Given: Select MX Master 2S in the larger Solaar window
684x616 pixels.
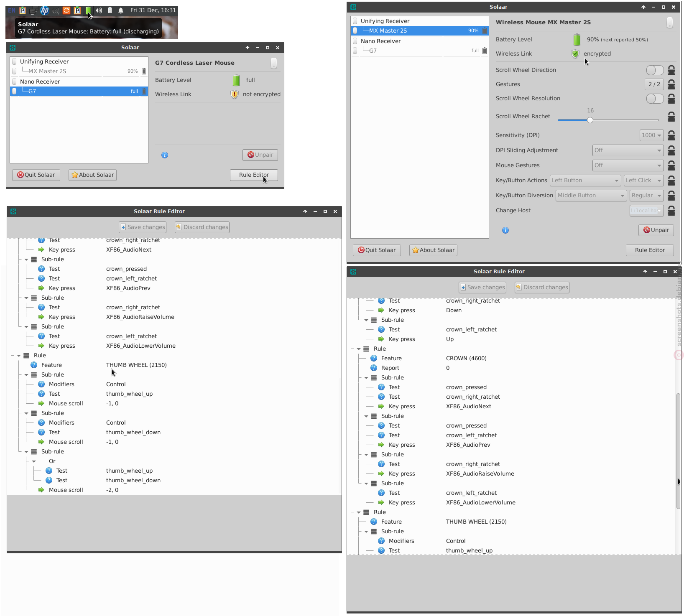Looking at the screenshot, I should pyautogui.click(x=420, y=31).
